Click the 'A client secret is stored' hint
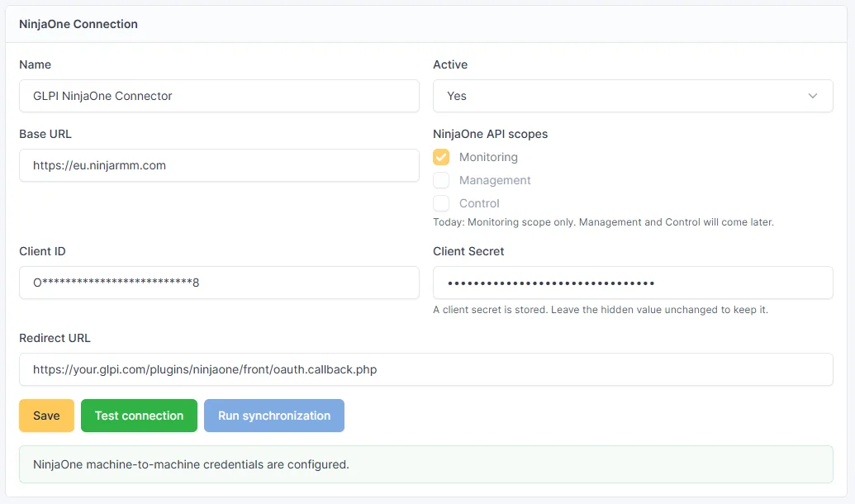 pos(601,310)
